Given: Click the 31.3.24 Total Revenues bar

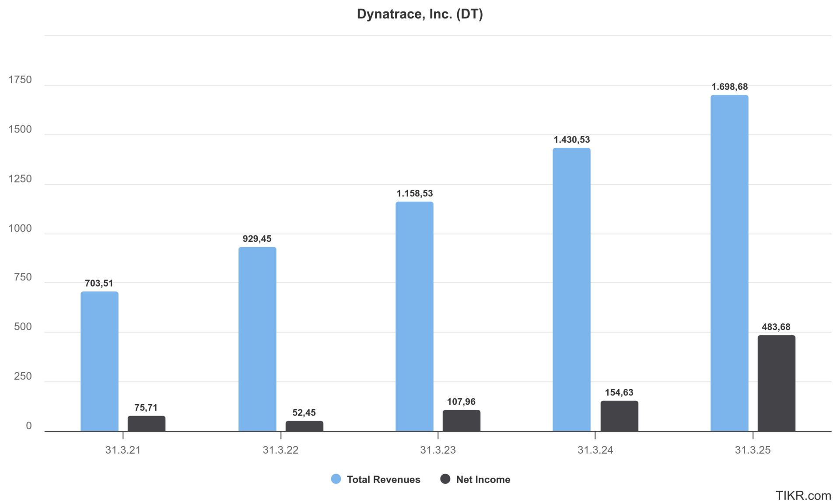Looking at the screenshot, I should (x=571, y=290).
